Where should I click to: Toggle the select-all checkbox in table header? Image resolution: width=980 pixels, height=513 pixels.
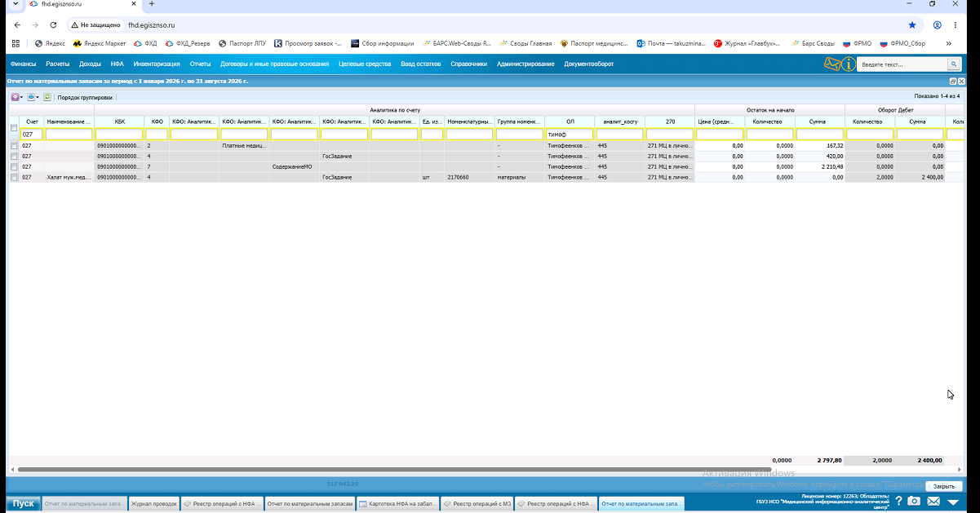point(13,128)
